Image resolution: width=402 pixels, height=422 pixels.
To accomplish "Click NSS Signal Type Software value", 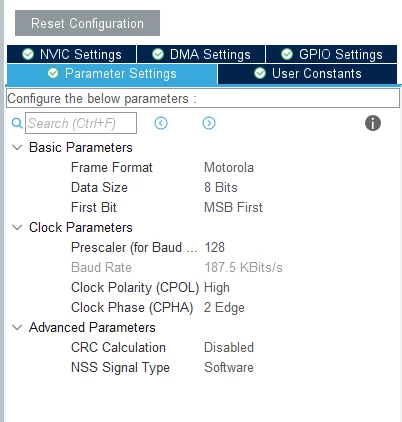I will click(x=229, y=367).
